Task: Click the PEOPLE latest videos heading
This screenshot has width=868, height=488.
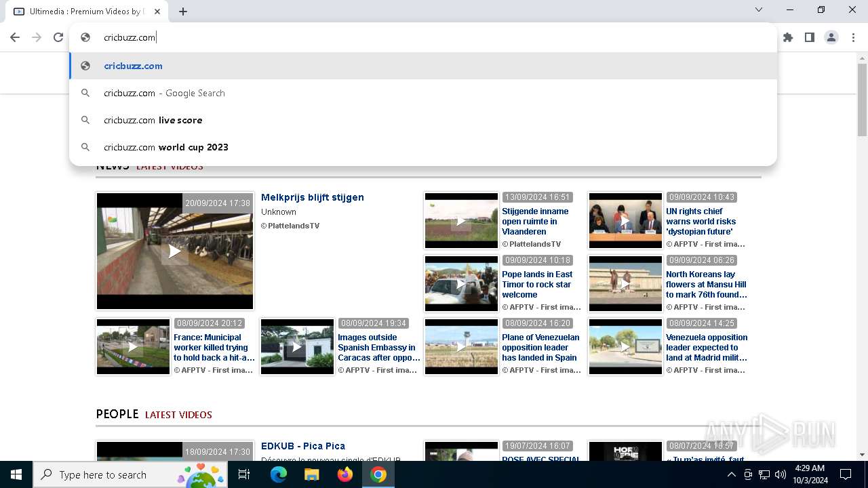Action: click(x=154, y=414)
